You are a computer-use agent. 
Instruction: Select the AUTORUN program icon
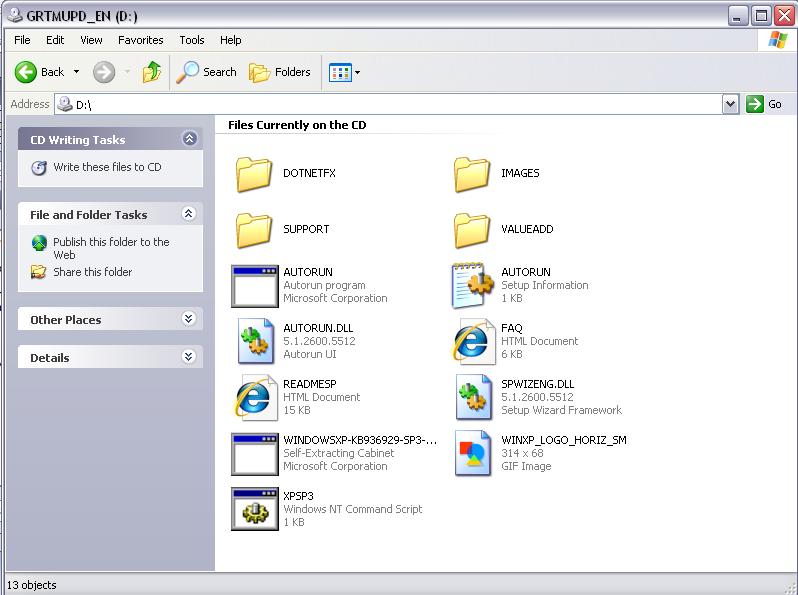[254, 286]
